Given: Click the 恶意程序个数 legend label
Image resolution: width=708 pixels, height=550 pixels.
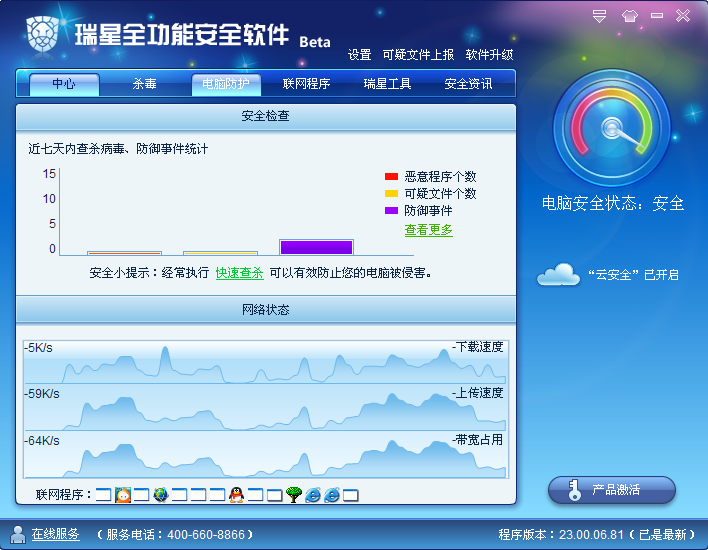Looking at the screenshot, I should click(440, 177).
